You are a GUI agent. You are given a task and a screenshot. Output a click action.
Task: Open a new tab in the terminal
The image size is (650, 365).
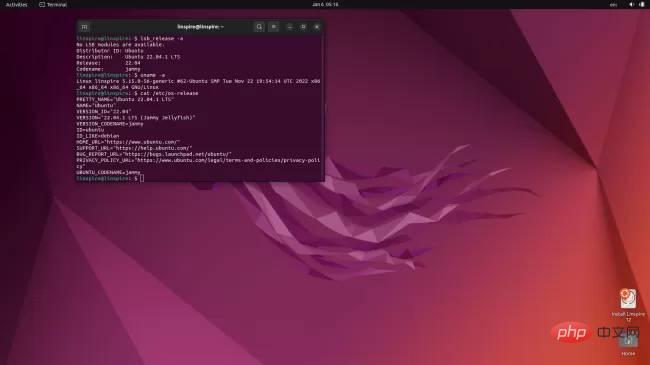tap(84, 27)
